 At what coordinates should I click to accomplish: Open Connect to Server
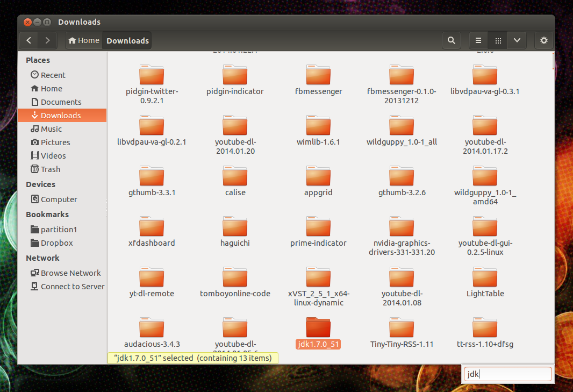pos(67,286)
